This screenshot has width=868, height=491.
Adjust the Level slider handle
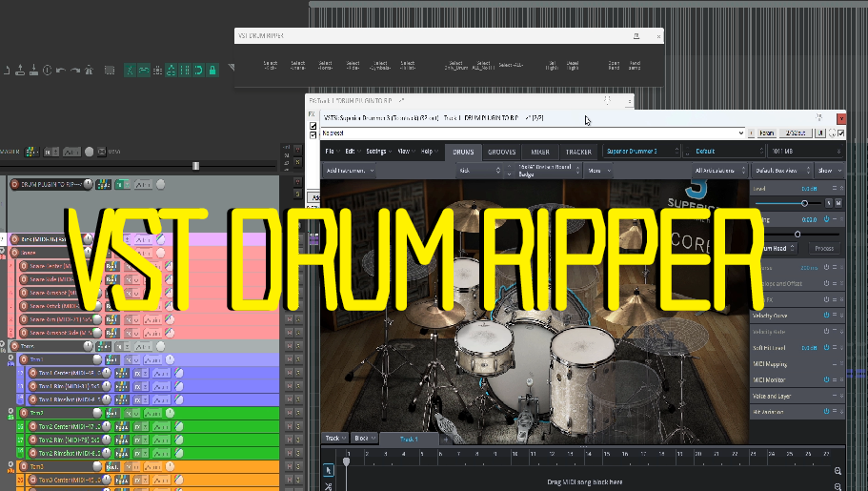(805, 203)
